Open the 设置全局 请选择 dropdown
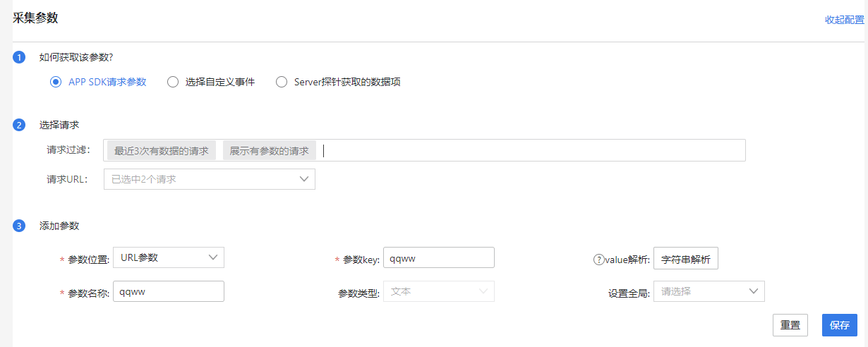Viewport: 868px width, 347px height. (709, 291)
